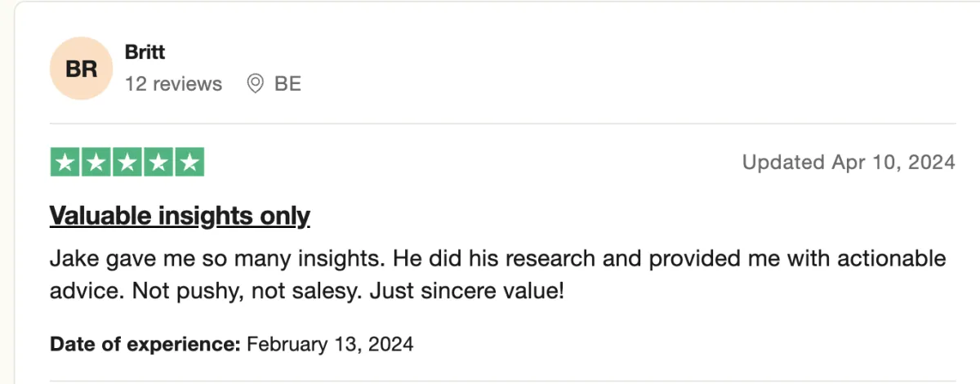Select the second green rating star
Screen dimensions: 980x384
click(96, 163)
